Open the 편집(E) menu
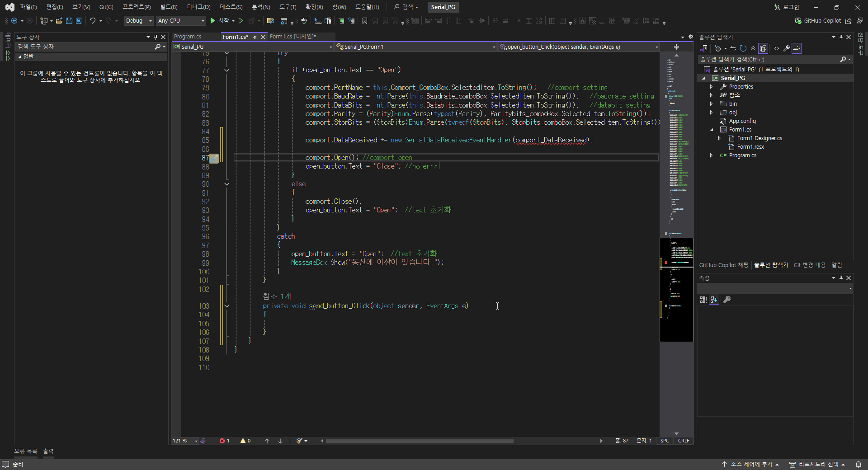The width and height of the screenshot is (868, 470). (55, 7)
